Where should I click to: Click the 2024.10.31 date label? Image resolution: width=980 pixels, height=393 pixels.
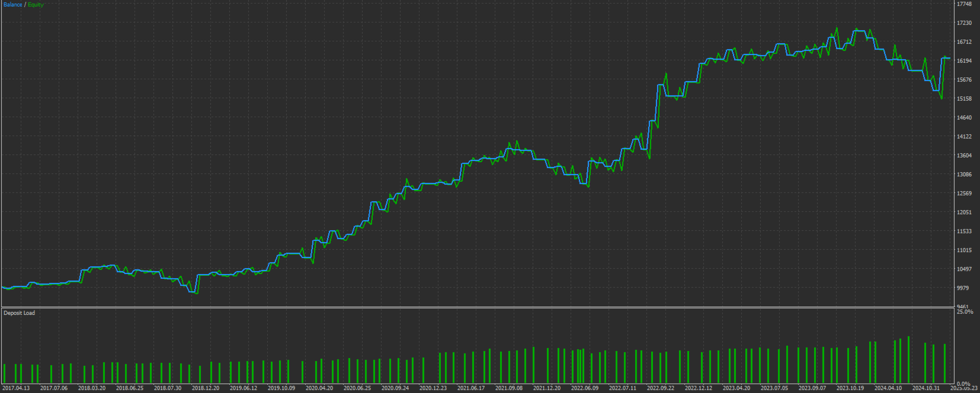click(926, 388)
